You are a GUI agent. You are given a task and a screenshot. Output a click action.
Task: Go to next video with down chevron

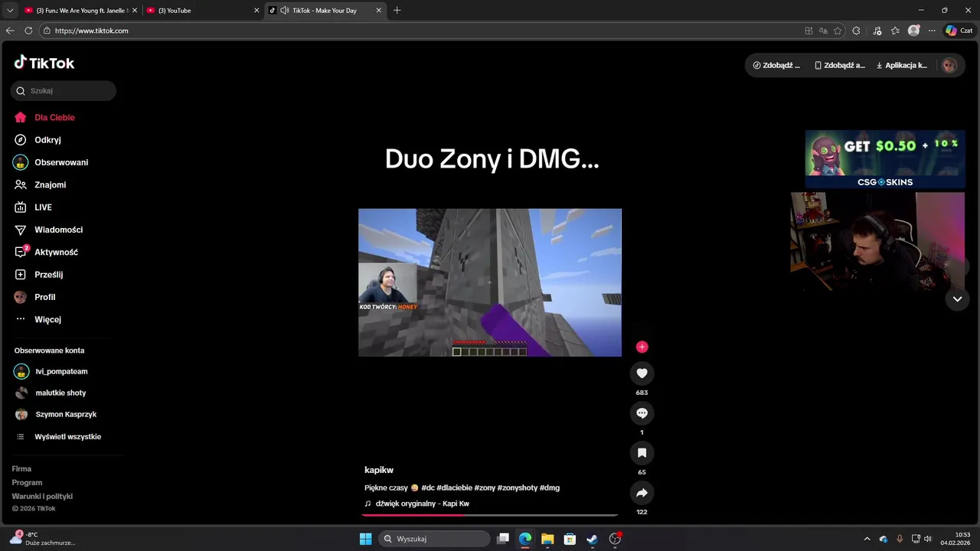[x=957, y=299]
